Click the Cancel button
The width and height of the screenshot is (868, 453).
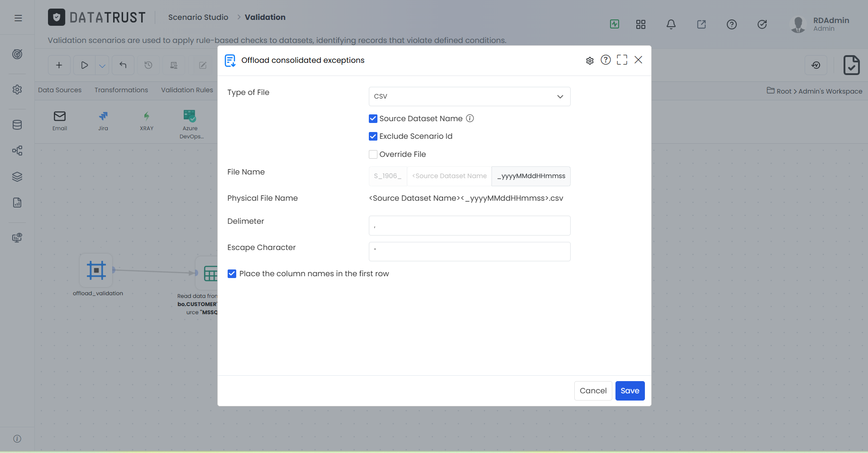pos(593,391)
